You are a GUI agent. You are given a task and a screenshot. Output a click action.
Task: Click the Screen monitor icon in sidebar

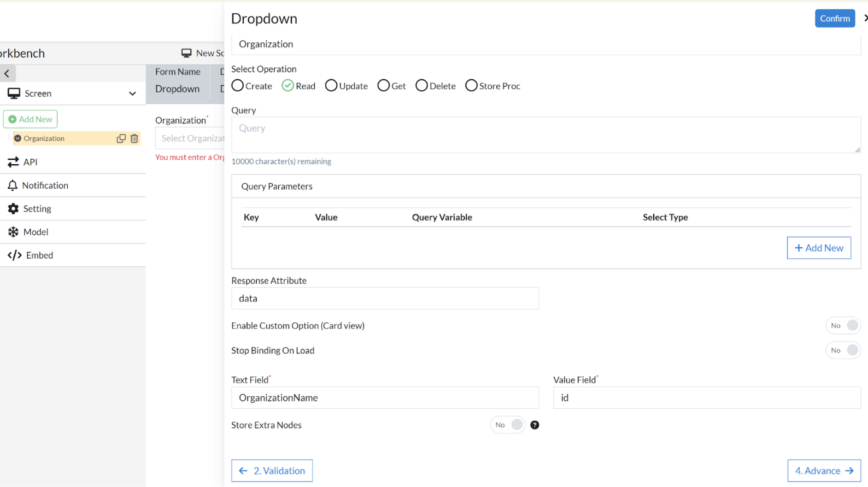tap(14, 93)
